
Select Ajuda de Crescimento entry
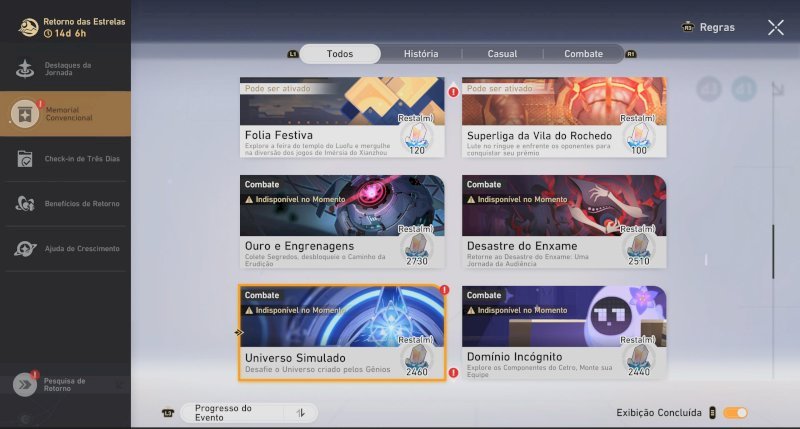click(x=65, y=248)
